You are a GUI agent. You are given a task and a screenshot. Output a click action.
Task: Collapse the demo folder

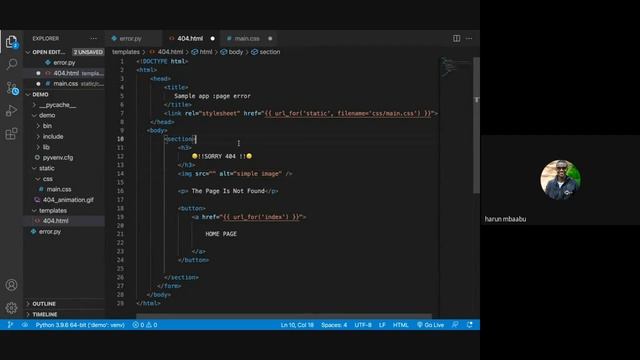tap(34, 116)
